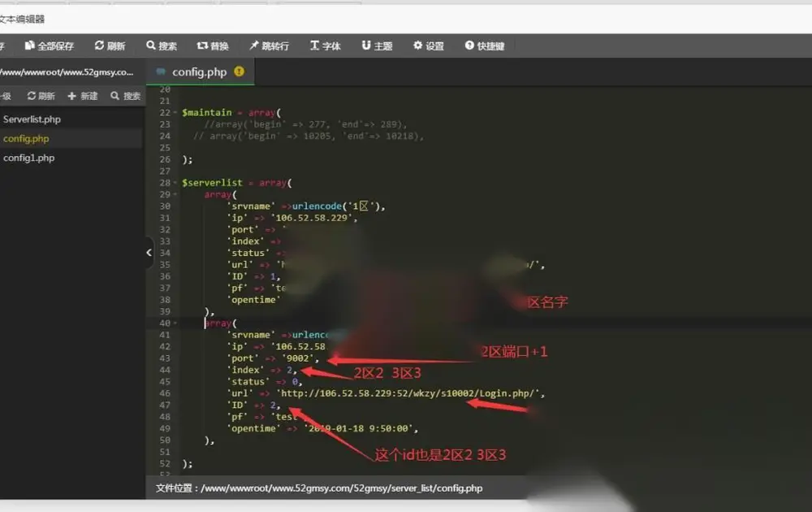
Task: Click the 'status' => 0 line at line 45
Action: [x=264, y=382]
